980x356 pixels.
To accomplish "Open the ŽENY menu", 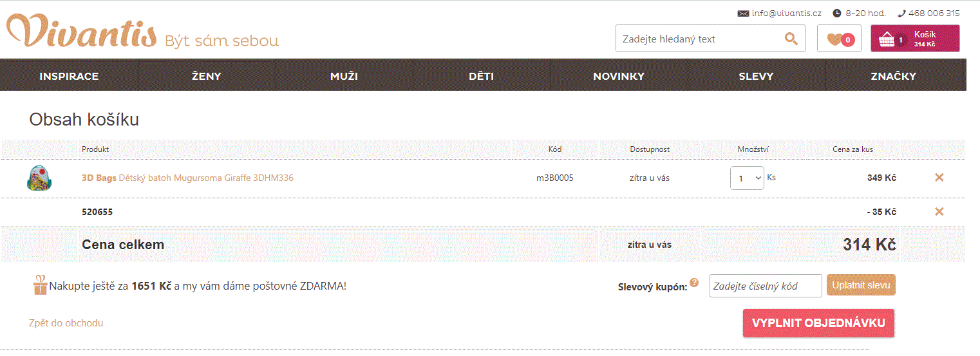I will [x=207, y=76].
